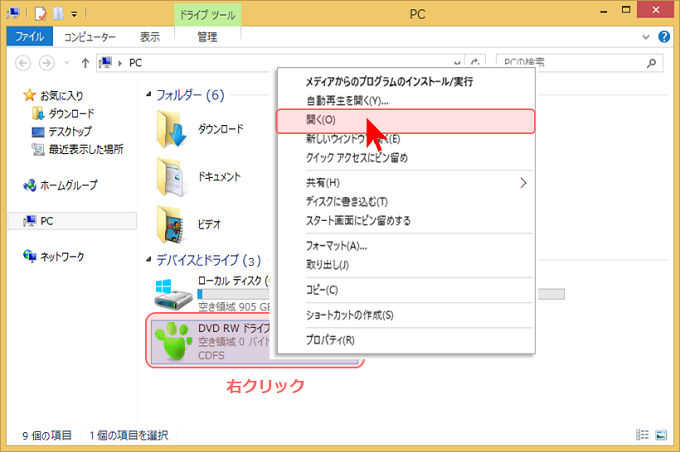Switch to large icons view in status bar

662,435
